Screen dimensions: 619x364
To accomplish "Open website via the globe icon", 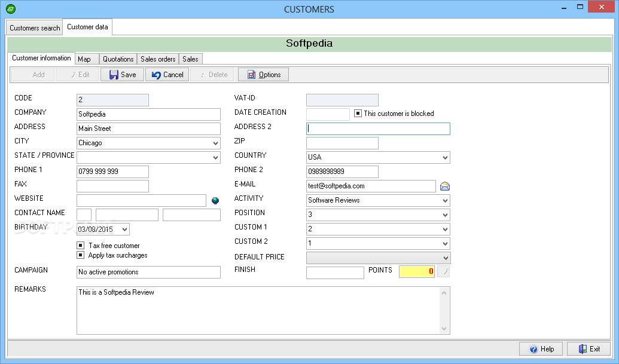I will 215,201.
